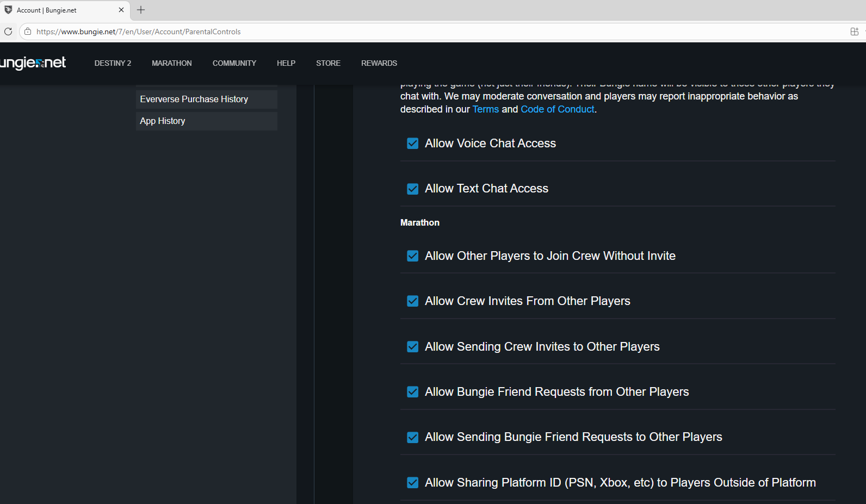Open the Help menu
866x504 pixels.
click(286, 63)
